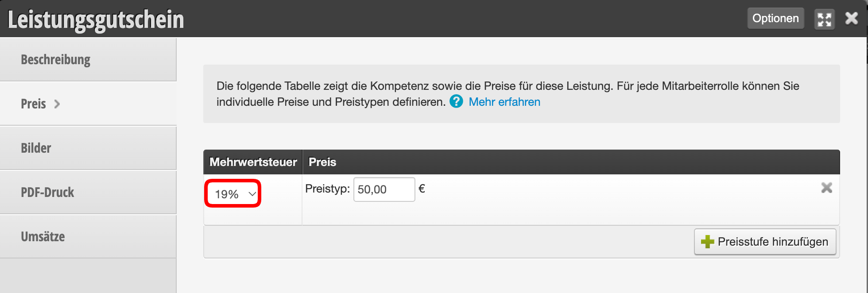Click the Mehrwertsteuer column header
The height and width of the screenshot is (293, 868).
click(x=253, y=162)
